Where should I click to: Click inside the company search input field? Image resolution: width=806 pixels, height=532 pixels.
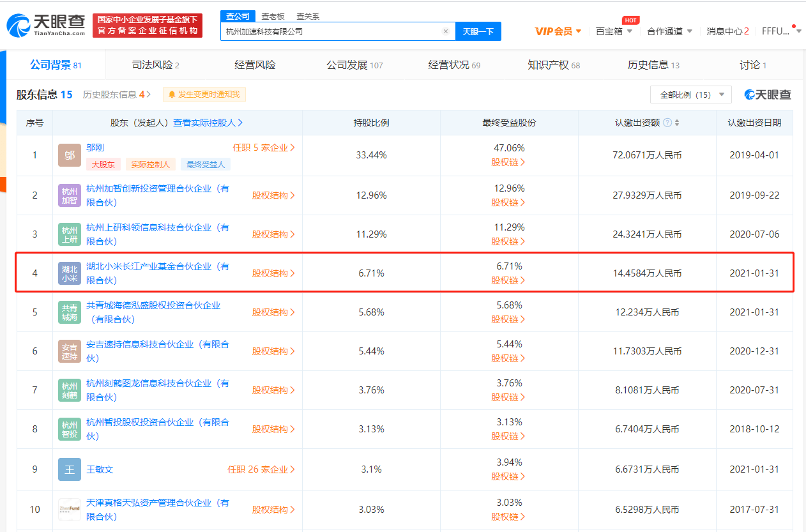click(332, 31)
